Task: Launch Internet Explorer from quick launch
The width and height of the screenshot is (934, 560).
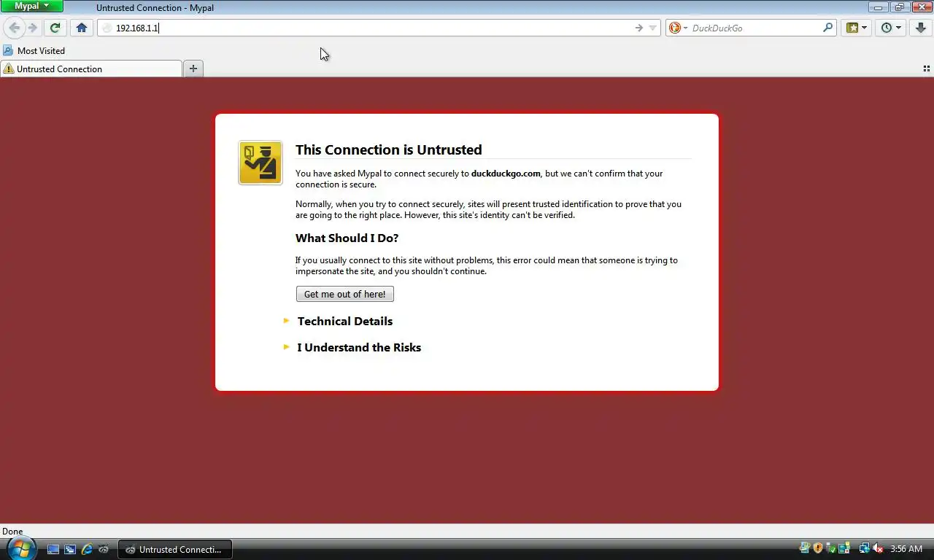Action: click(87, 549)
